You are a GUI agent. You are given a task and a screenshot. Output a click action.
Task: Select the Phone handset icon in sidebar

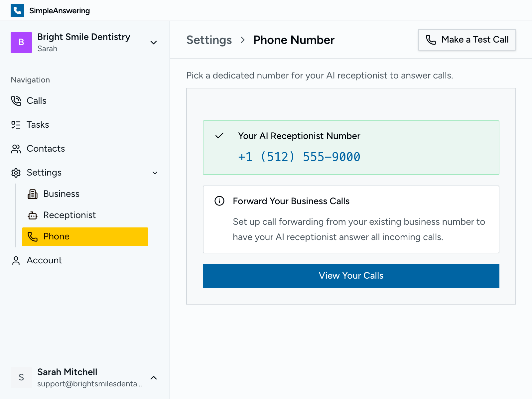click(x=33, y=236)
